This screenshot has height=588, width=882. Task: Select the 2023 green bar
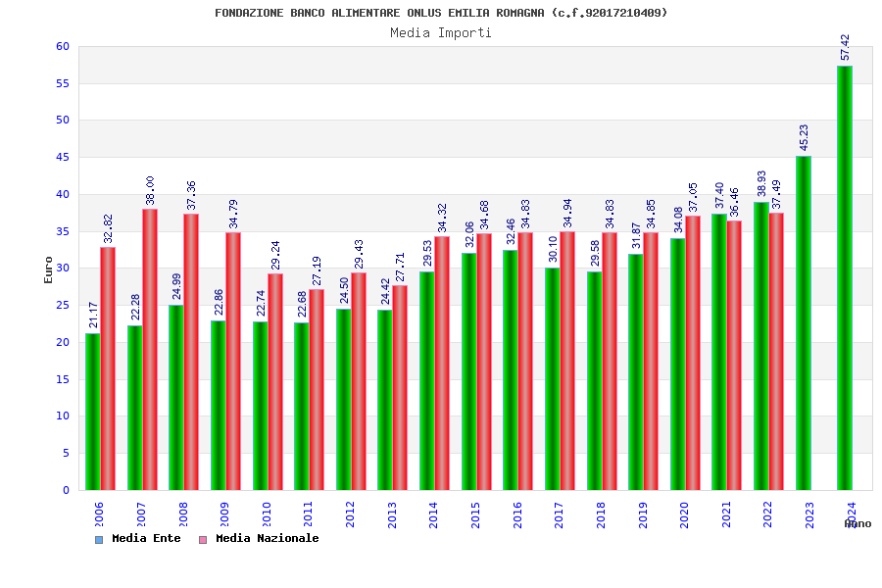pyautogui.click(x=804, y=323)
